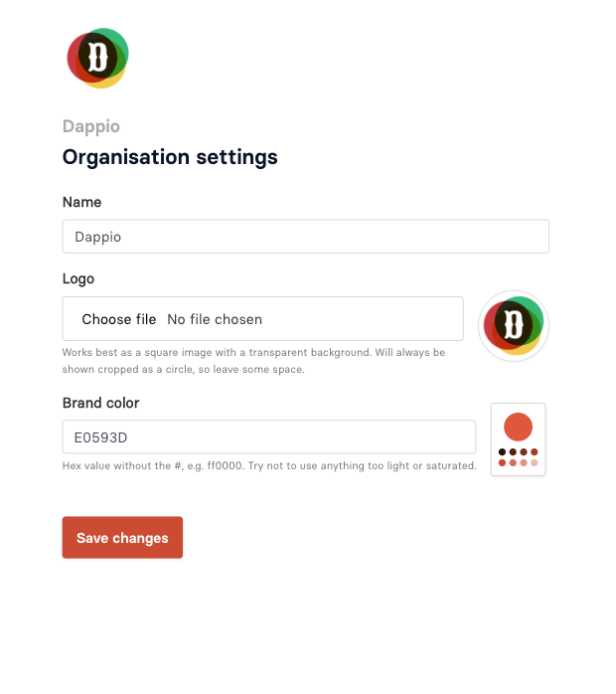Choose the fourth swatch in the top row

(x=535, y=452)
